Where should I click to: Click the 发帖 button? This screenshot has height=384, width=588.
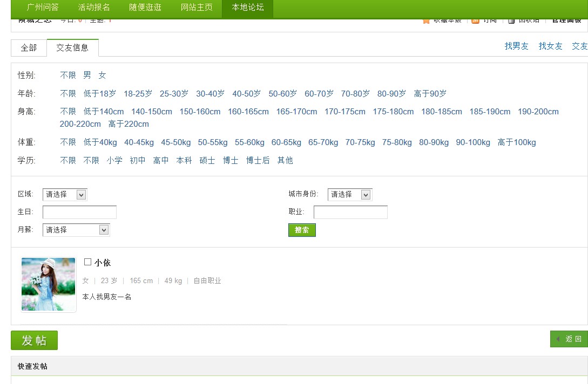click(34, 340)
